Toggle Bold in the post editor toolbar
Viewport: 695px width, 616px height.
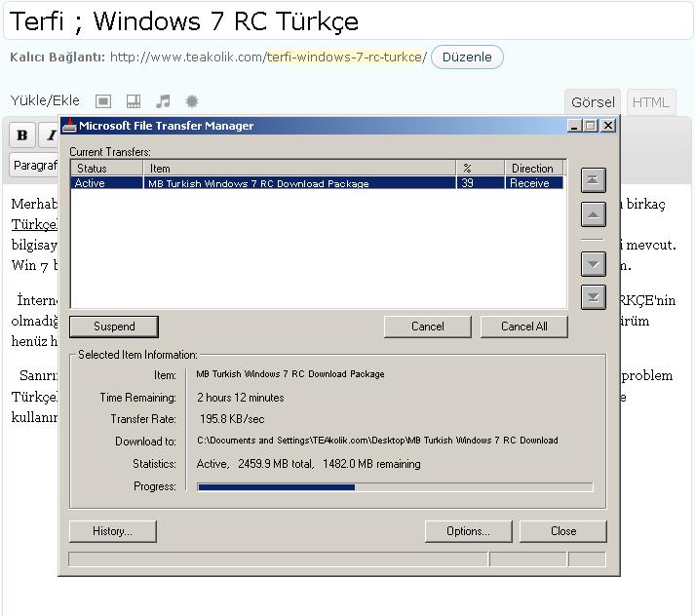coord(22,135)
